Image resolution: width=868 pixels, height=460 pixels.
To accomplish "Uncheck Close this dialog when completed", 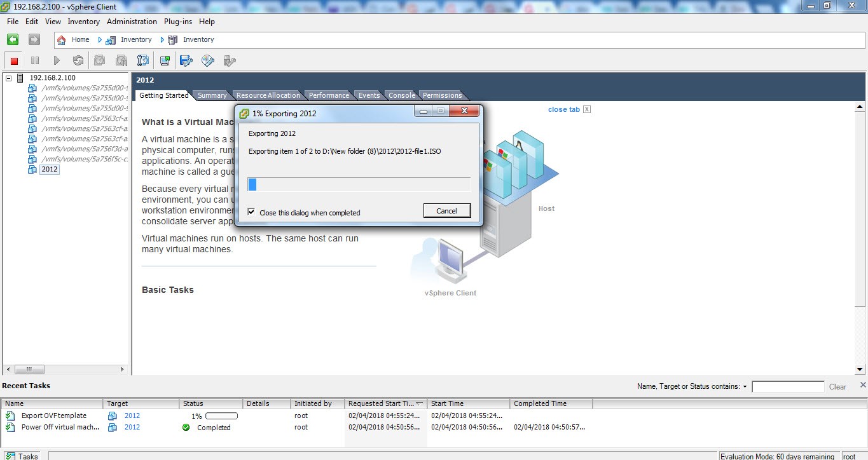I will pyautogui.click(x=252, y=212).
